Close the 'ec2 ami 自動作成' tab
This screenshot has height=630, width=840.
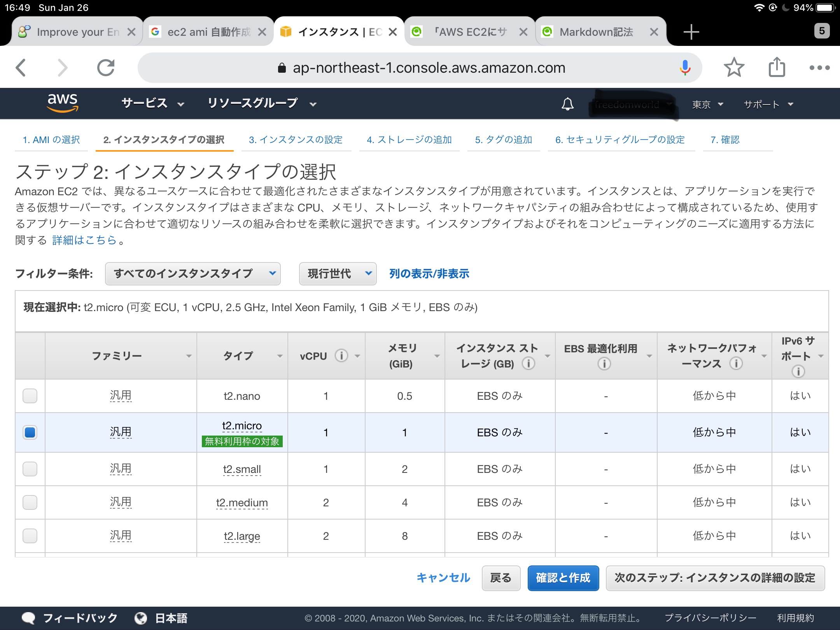click(262, 32)
